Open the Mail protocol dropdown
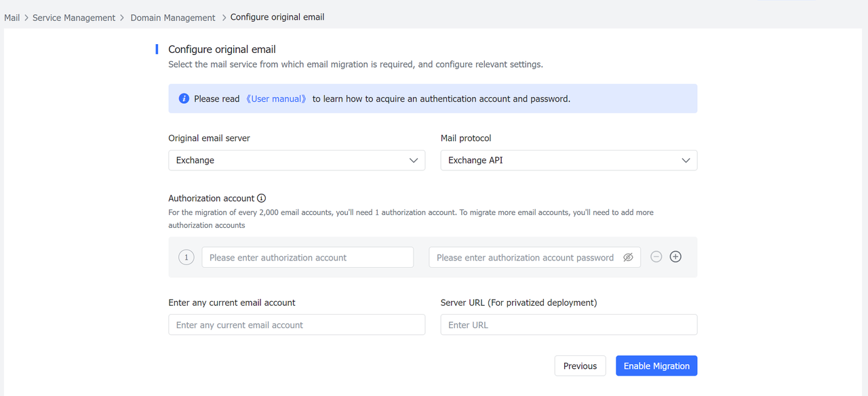Screen dimensions: 868x396 (x=569, y=161)
